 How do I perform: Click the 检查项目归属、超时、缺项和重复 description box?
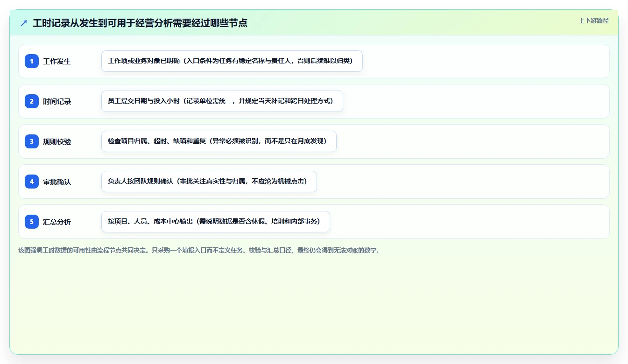pyautogui.click(x=219, y=141)
